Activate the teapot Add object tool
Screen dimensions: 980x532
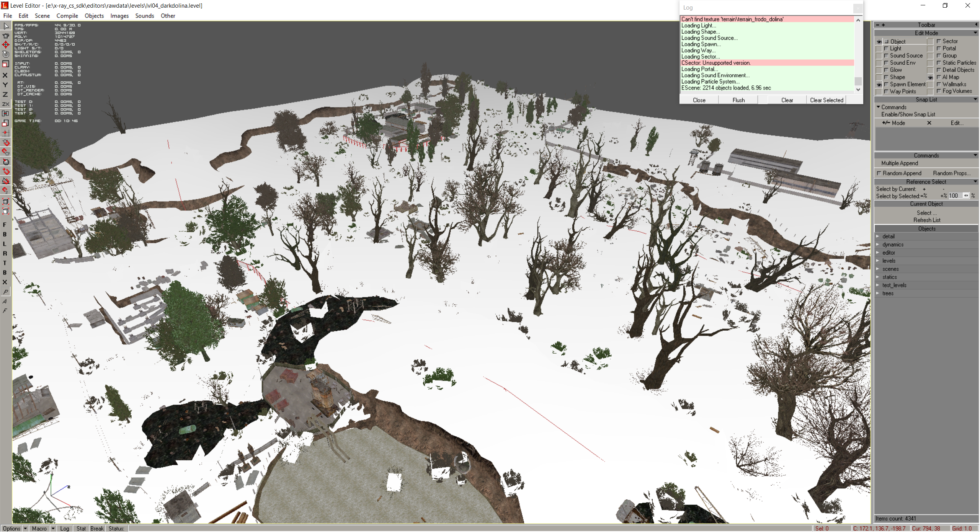point(6,36)
